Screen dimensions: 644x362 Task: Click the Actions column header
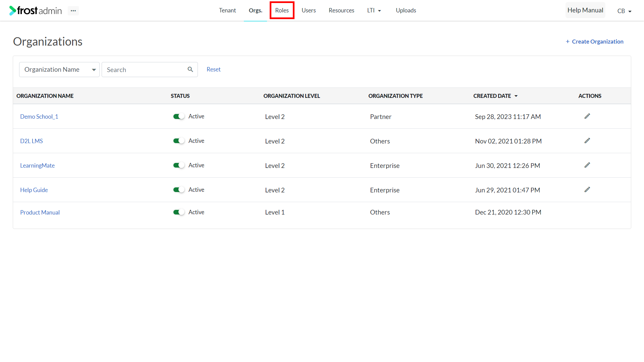click(x=590, y=96)
